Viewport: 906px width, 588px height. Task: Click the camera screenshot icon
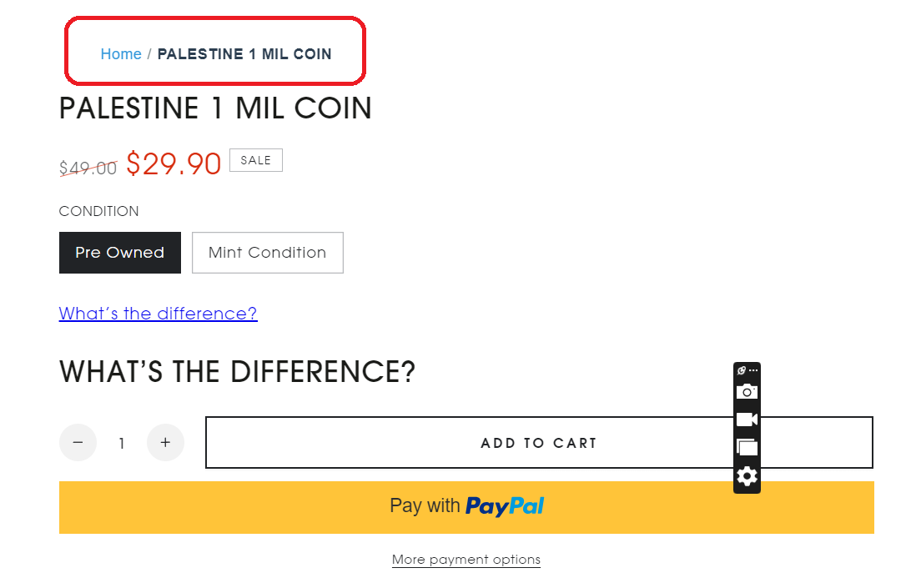click(x=747, y=392)
